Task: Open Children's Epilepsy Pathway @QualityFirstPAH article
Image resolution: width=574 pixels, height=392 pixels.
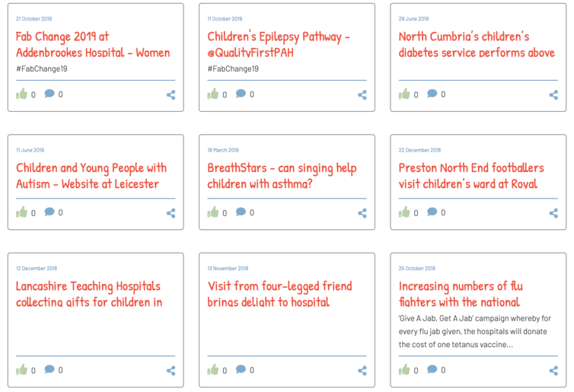Action: pyautogui.click(x=279, y=45)
